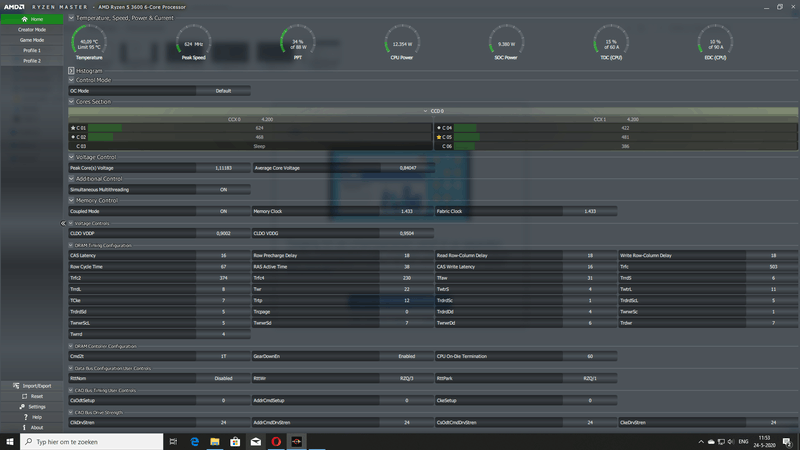This screenshot has width=800, height=450.
Task: Click the RttPark RZQ/1 value
Action: point(590,379)
